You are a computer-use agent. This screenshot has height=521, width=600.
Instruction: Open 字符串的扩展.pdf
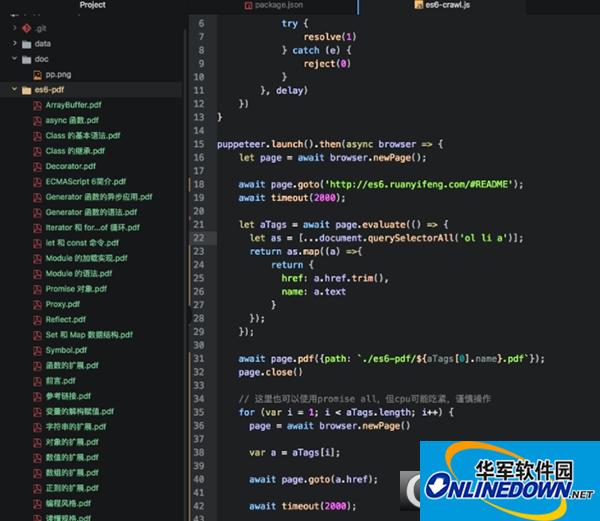(x=76, y=427)
